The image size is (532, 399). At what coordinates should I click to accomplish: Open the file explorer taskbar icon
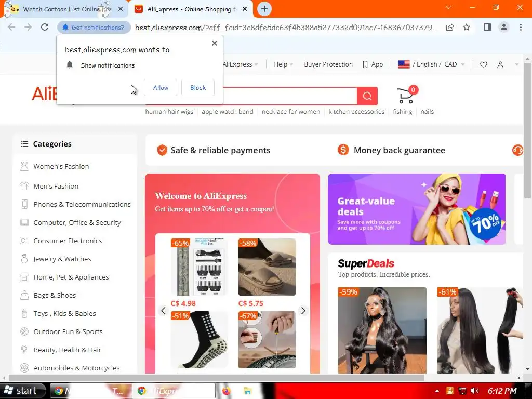(x=247, y=391)
